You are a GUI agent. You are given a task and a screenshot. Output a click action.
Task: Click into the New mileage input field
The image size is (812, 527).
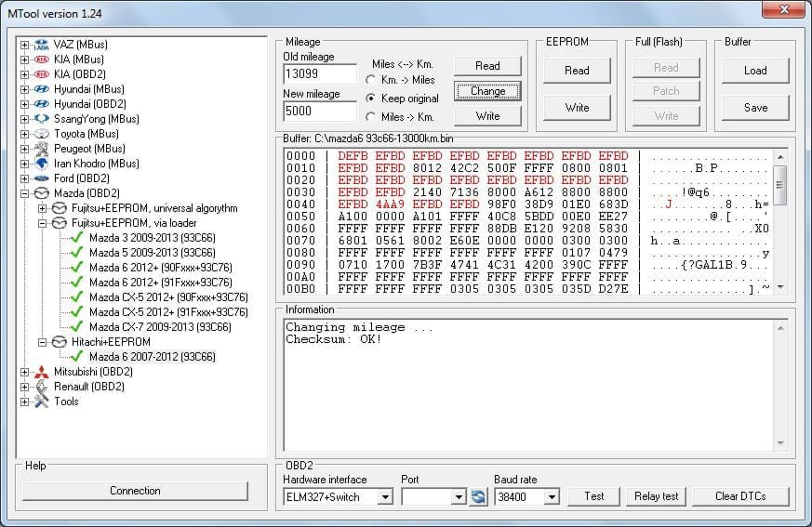[x=320, y=112]
